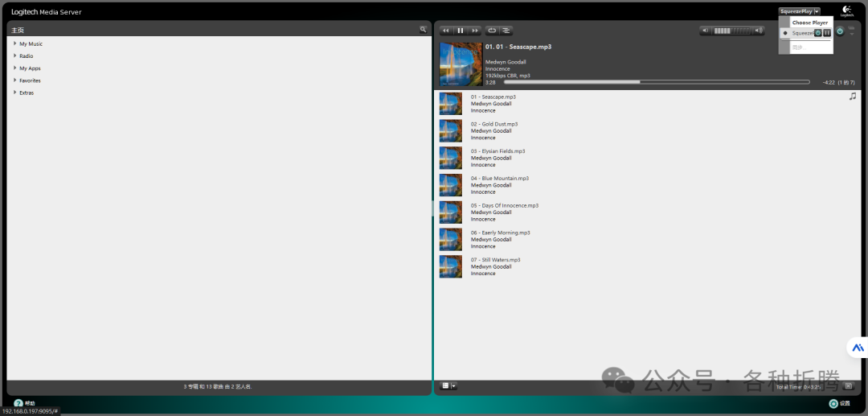The width and height of the screenshot is (868, 416).
Task: Click the Logitech logo icon
Action: coord(847,11)
